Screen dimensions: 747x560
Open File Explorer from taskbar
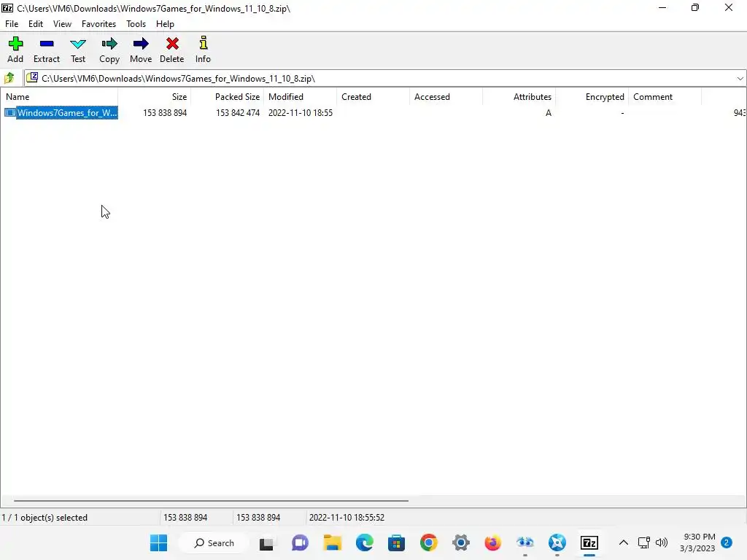tap(333, 542)
